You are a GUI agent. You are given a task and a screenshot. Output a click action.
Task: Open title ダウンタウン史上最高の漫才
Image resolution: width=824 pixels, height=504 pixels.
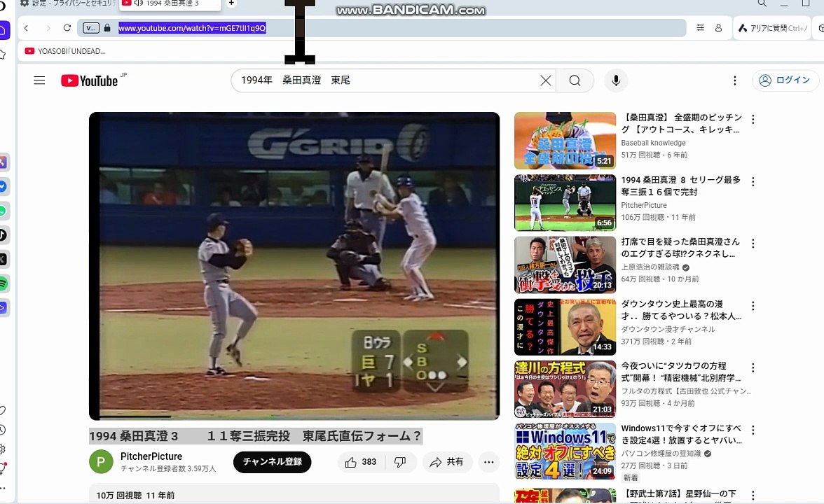(682, 309)
